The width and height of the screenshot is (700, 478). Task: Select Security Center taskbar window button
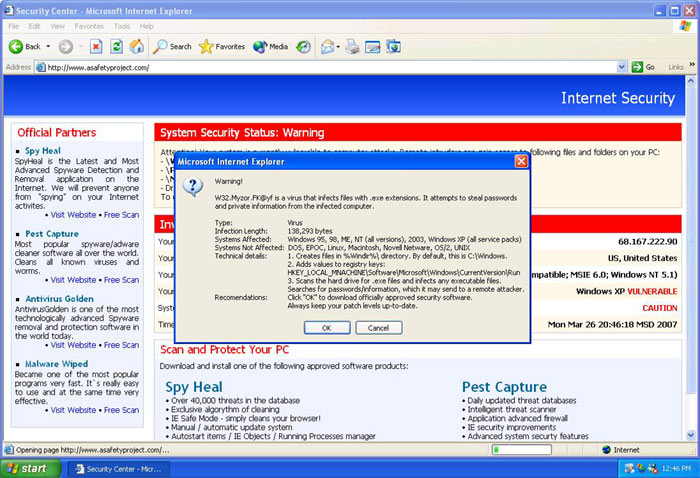[118, 468]
